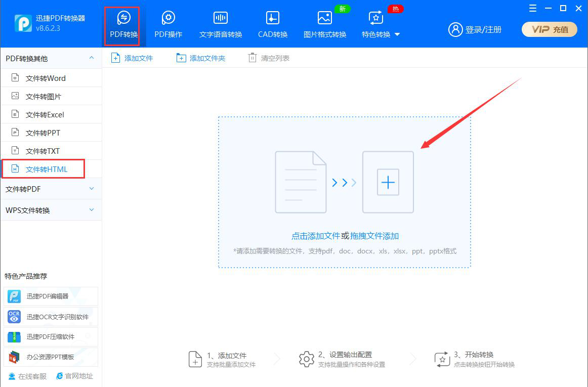
Task: Click 拖拽文件添加 link
Action: click(x=374, y=236)
